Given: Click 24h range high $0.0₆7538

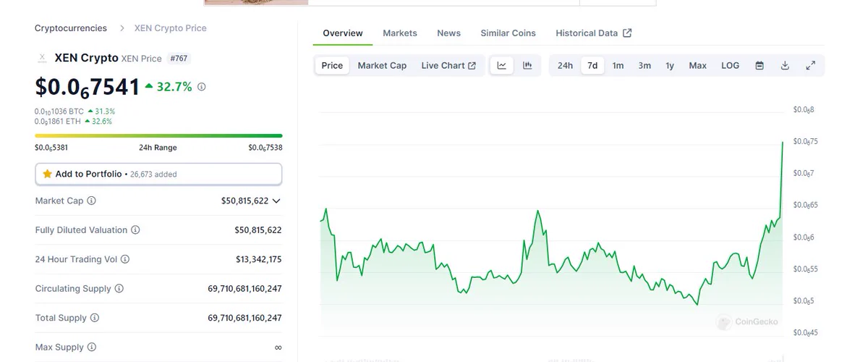Looking at the screenshot, I should click(x=265, y=148).
